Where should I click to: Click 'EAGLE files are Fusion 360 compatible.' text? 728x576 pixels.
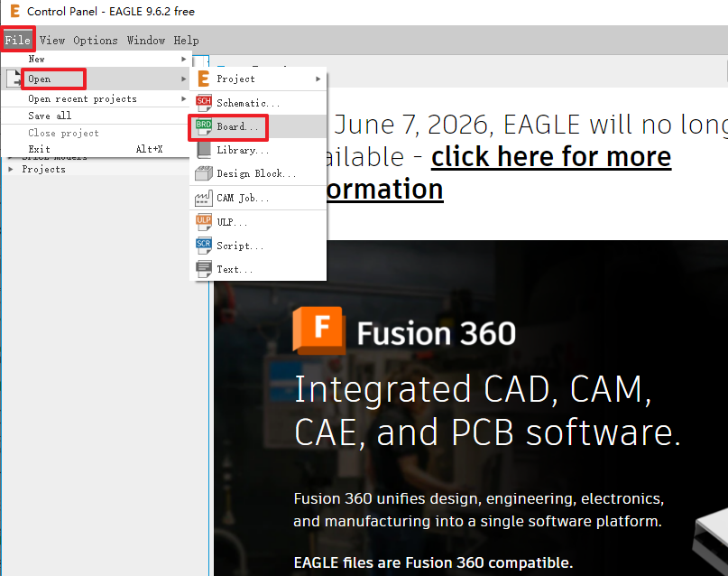tap(434, 562)
